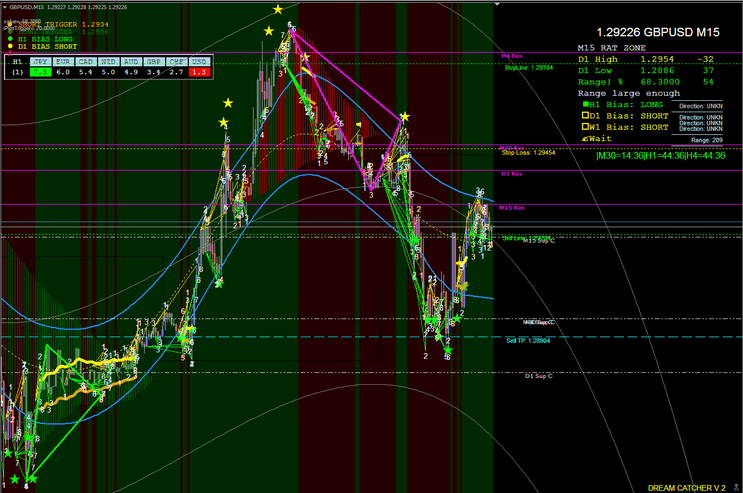Image resolution: width=743 pixels, height=493 pixels.
Task: Click the orange SHORT TRIGGER dot indicator
Action: 10,24
